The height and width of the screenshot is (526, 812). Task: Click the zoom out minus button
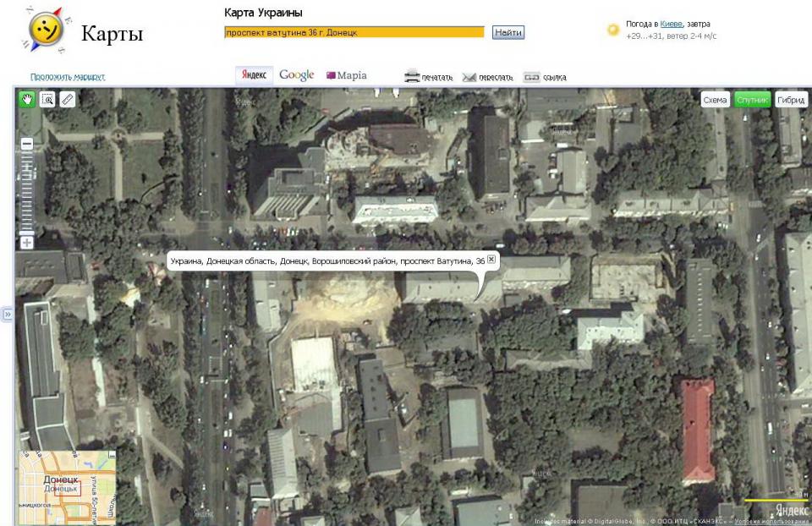point(27,144)
